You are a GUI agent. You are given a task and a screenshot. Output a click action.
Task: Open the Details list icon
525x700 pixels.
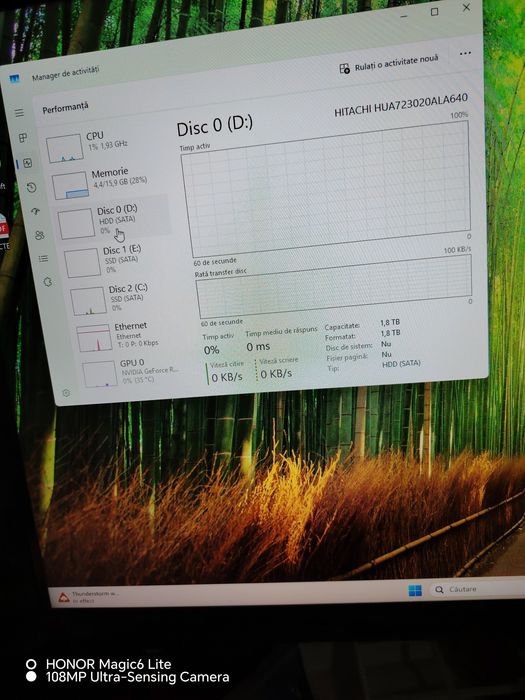43,258
